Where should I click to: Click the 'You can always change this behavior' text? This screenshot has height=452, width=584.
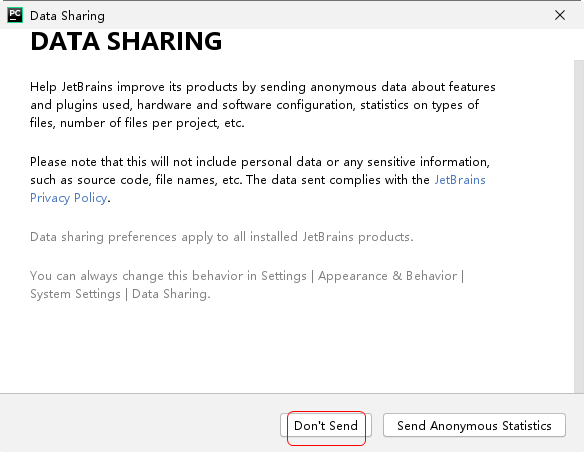(247, 285)
